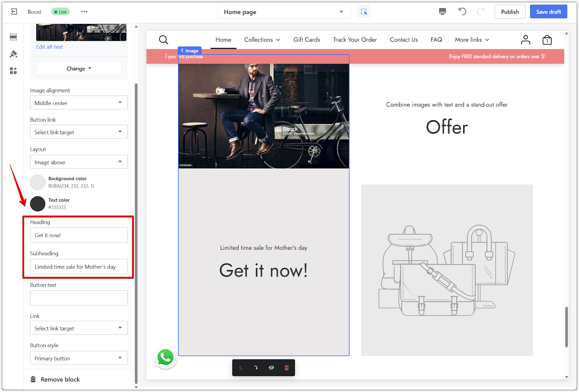Click the inspector selection icon
Screen dimensions: 579x392
click(x=364, y=12)
